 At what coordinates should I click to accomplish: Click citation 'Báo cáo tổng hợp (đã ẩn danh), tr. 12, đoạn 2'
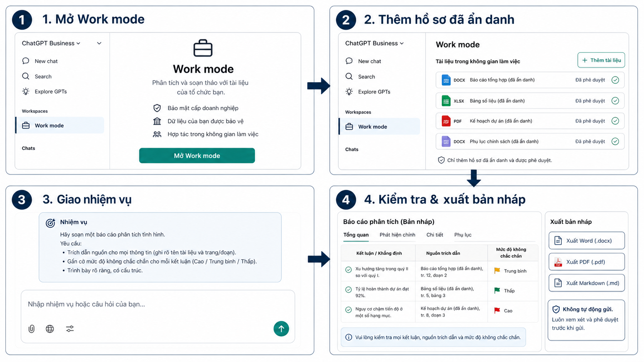(452, 272)
